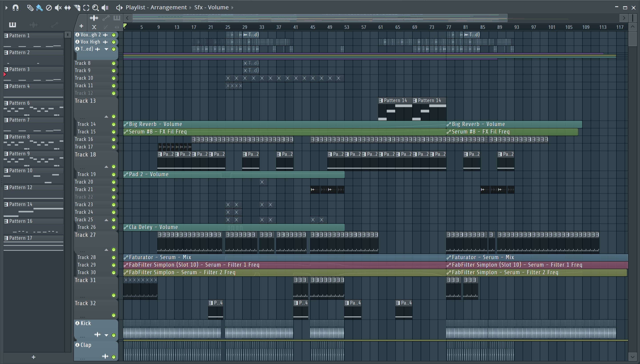Viewport: 640px width, 364px height.
Task: Toggle mute on Track 20
Action: pyautogui.click(x=114, y=182)
